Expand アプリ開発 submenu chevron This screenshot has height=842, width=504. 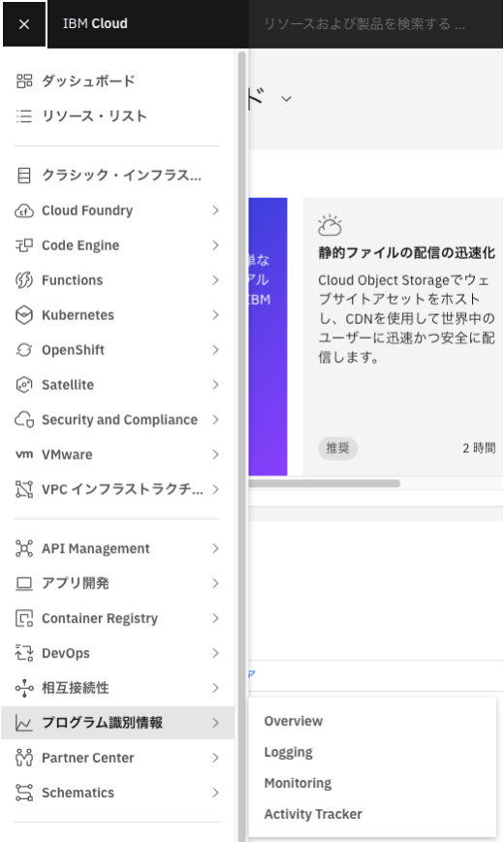(215, 583)
